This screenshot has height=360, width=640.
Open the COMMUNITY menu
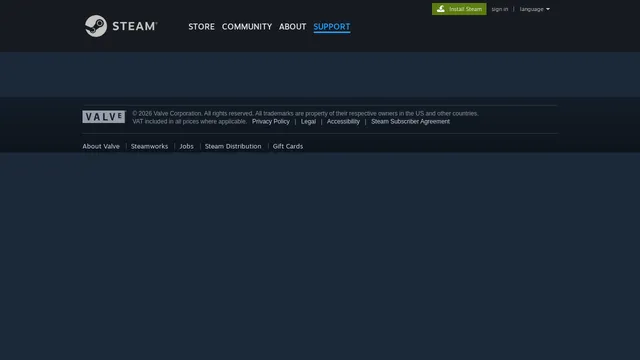[247, 27]
